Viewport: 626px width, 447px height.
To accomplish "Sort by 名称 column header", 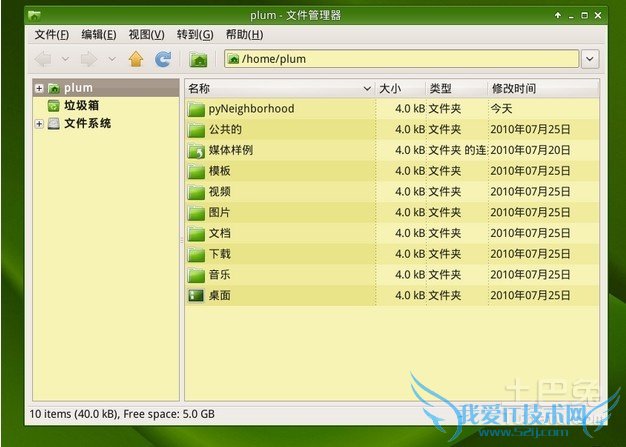I will click(x=280, y=89).
